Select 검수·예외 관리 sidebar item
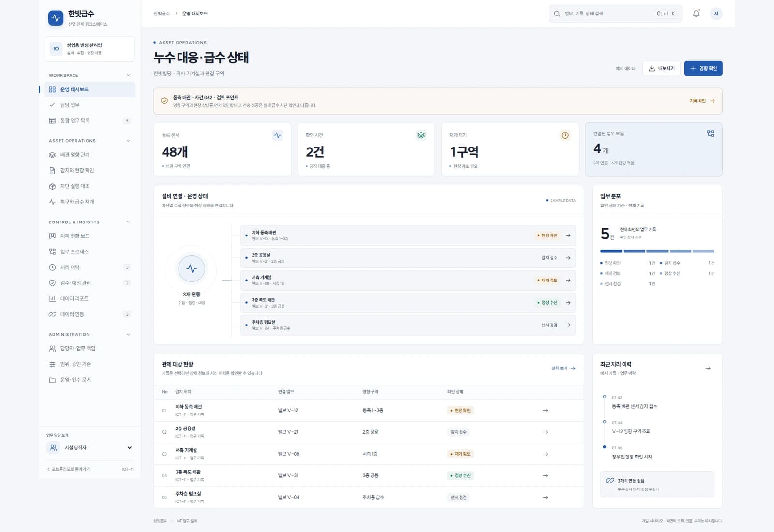Viewport: 774px width, 532px height. tap(90, 283)
